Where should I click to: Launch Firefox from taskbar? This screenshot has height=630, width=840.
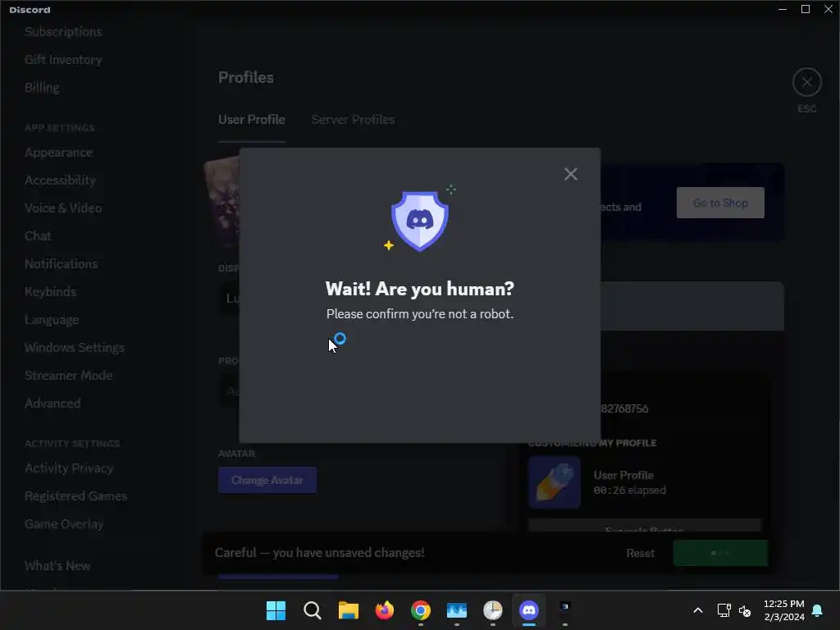pyautogui.click(x=384, y=610)
